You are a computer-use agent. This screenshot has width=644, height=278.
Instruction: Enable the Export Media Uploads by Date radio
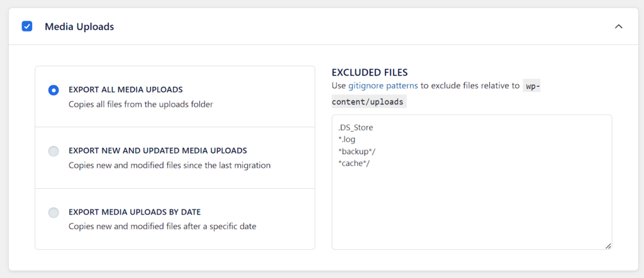pyautogui.click(x=53, y=213)
